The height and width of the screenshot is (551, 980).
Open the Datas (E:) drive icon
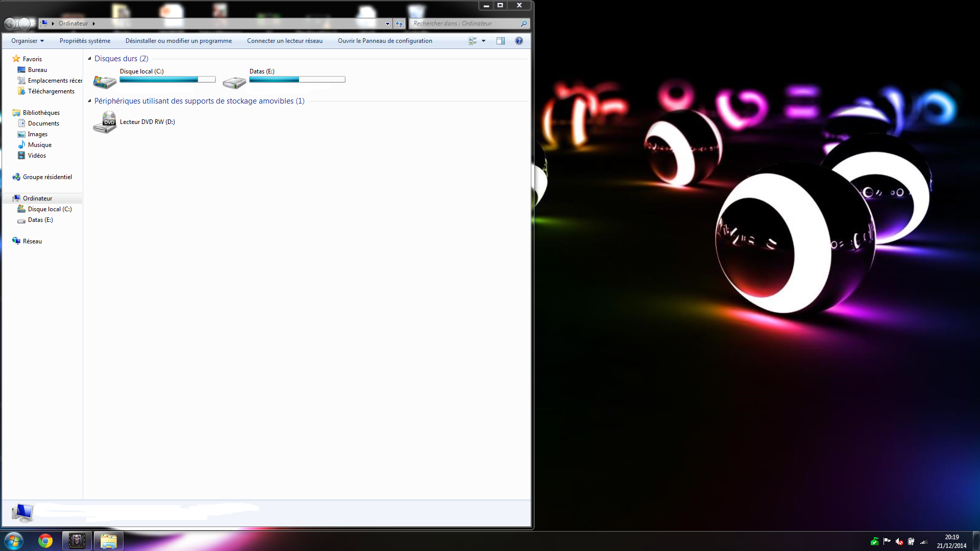click(234, 82)
